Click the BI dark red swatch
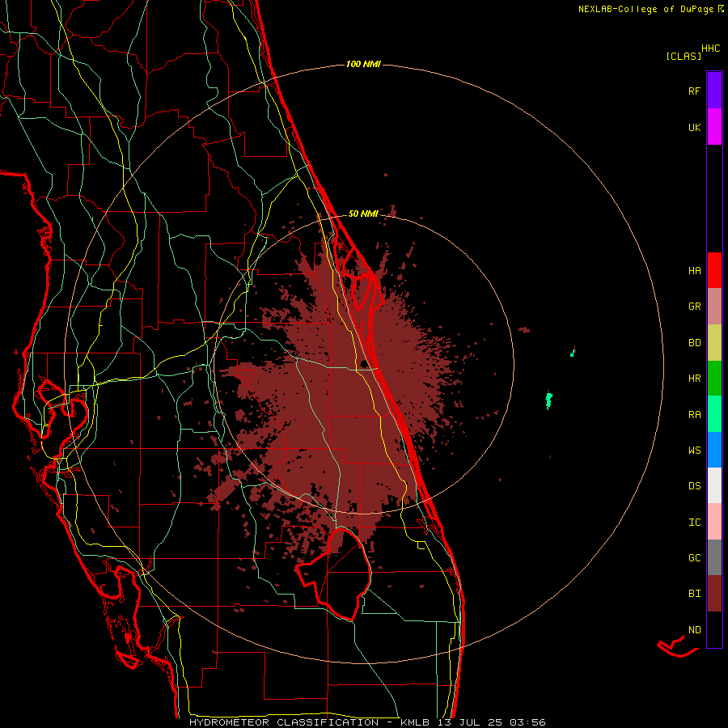The image size is (728, 728). (x=714, y=594)
